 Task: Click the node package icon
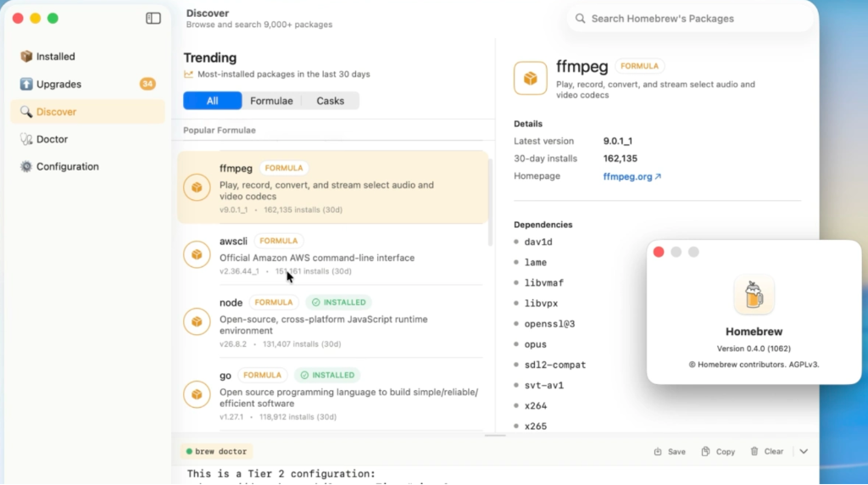click(197, 321)
